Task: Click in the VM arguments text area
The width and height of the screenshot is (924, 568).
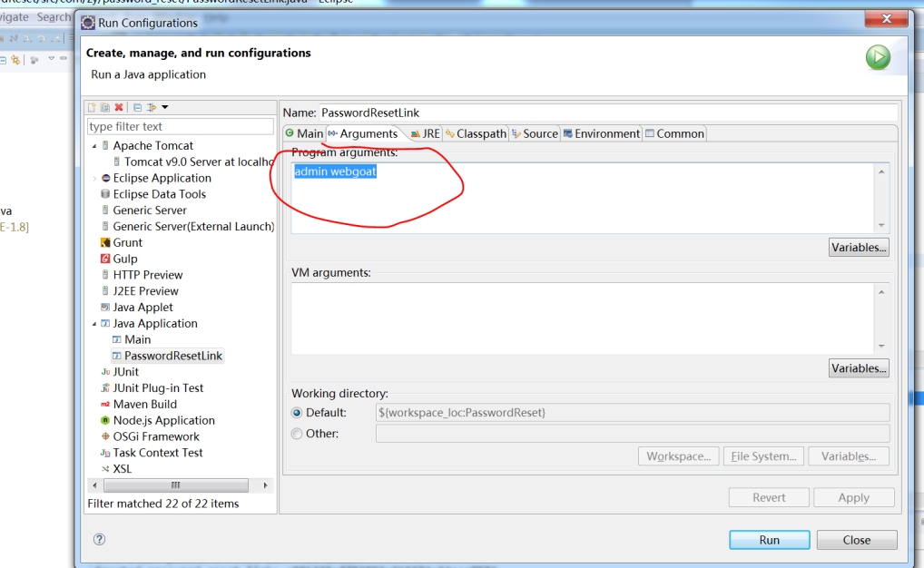Action: [x=583, y=318]
